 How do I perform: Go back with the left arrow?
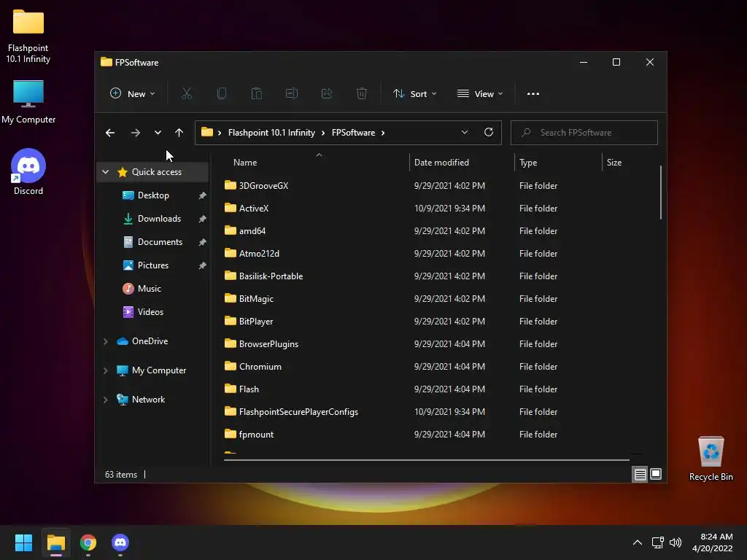[110, 133]
